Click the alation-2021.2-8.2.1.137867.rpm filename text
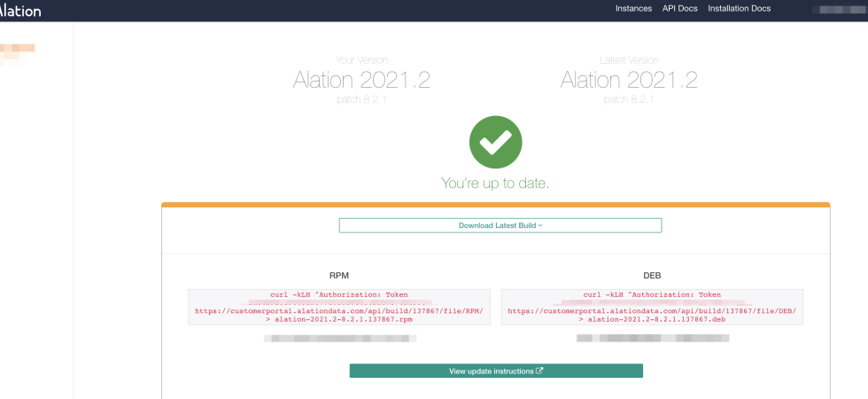 344,320
